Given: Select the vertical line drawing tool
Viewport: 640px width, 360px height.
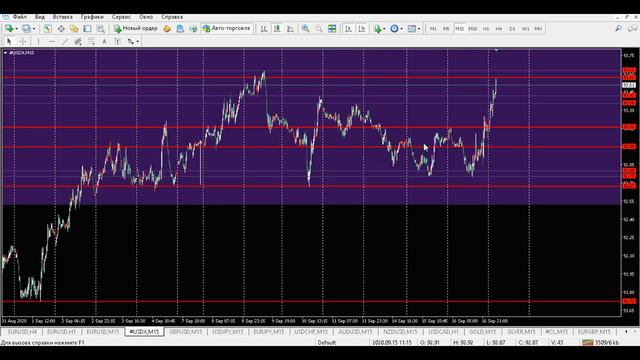Looking at the screenshot, I should [38, 41].
